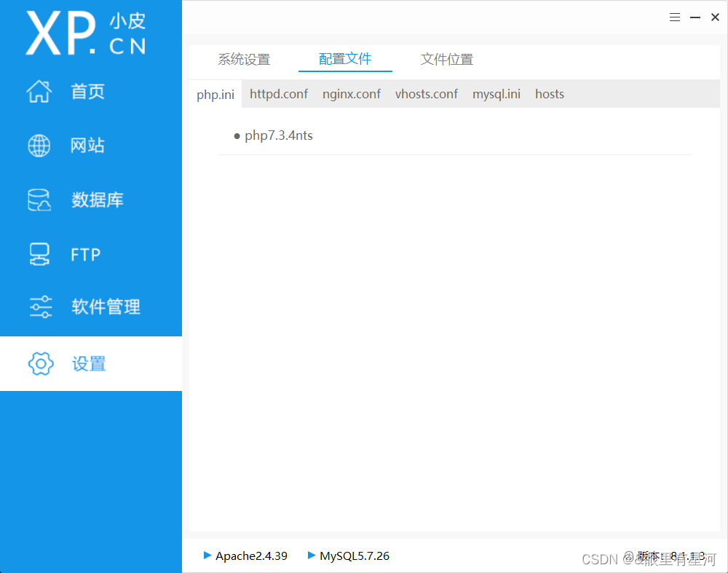The height and width of the screenshot is (573, 728).
Task: Click the settings gear icon
Action: [41, 363]
